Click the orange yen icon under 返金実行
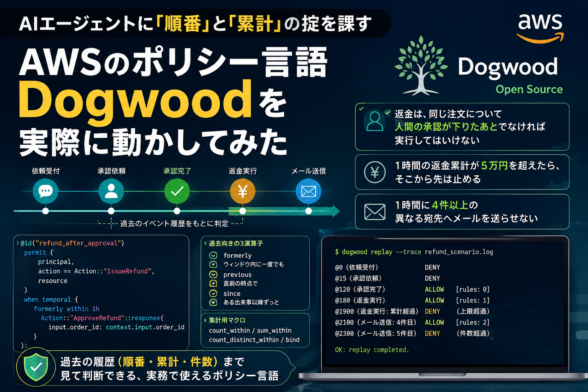588x392 pixels. [243, 191]
